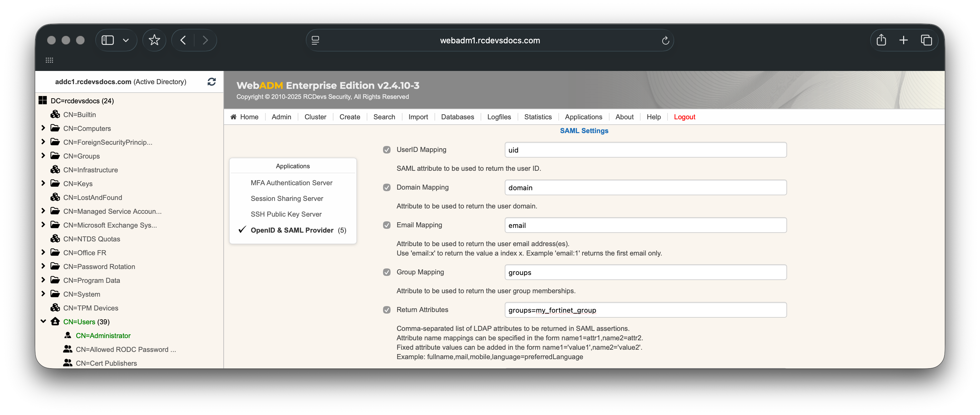Screen dimensions: 980x415
Task: Toggle the Return Attributes checkbox
Action: tap(386, 310)
